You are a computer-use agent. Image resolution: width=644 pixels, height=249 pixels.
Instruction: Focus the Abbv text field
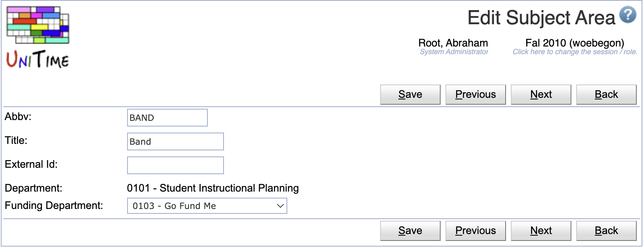tap(167, 118)
